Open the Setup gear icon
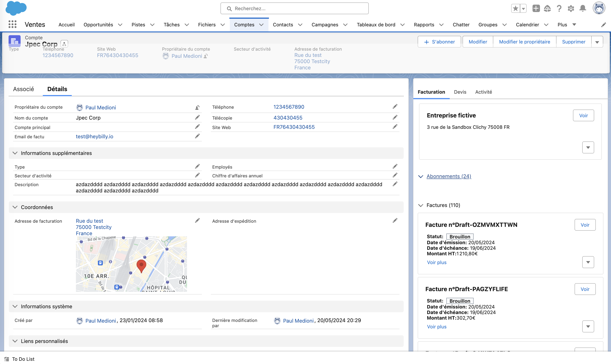The width and height of the screenshot is (611, 364). coord(571,9)
